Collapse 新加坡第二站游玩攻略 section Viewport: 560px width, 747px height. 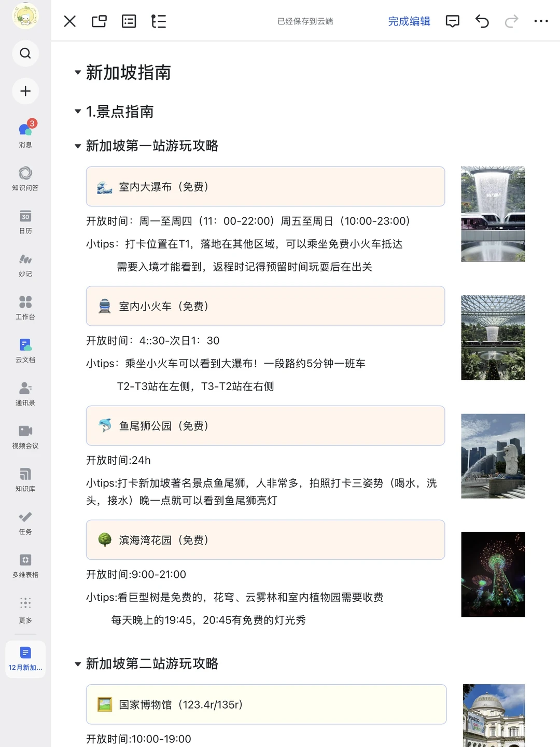(x=76, y=665)
